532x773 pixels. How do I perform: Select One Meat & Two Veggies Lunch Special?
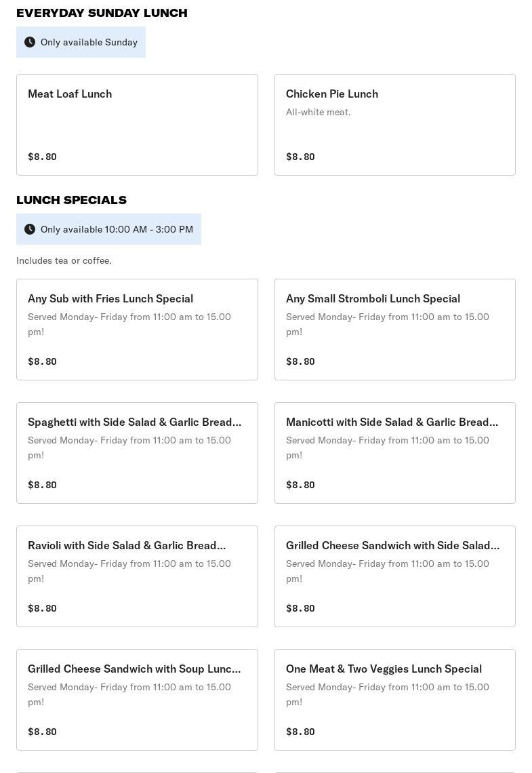[x=394, y=700]
